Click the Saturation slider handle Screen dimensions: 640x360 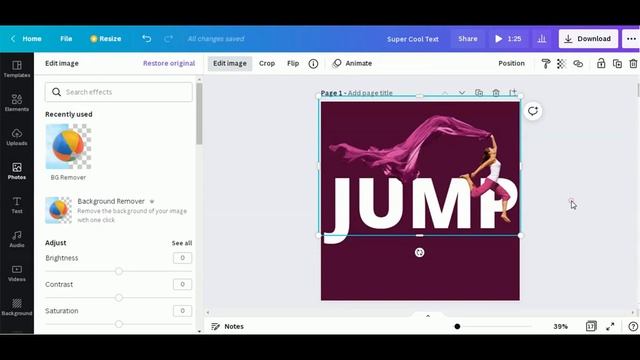tap(118, 324)
